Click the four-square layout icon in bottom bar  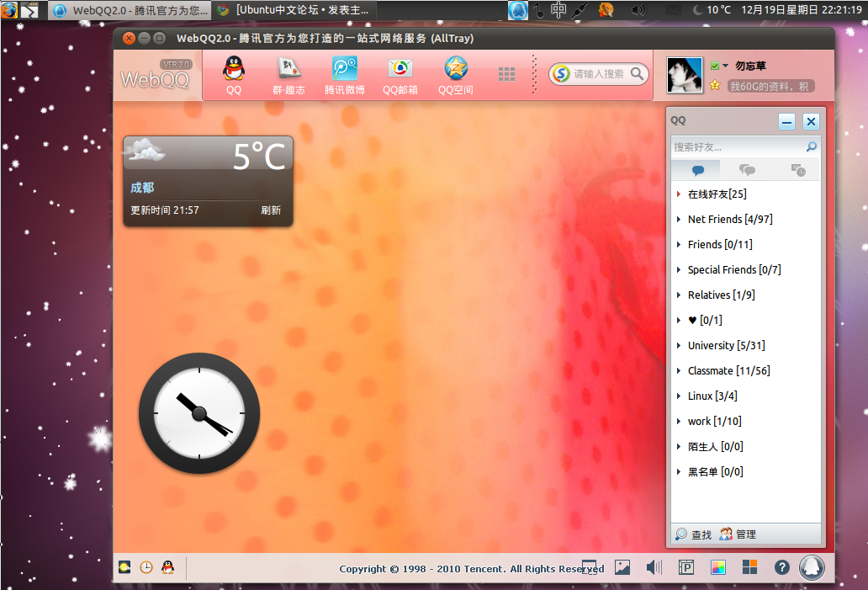pos(749,567)
